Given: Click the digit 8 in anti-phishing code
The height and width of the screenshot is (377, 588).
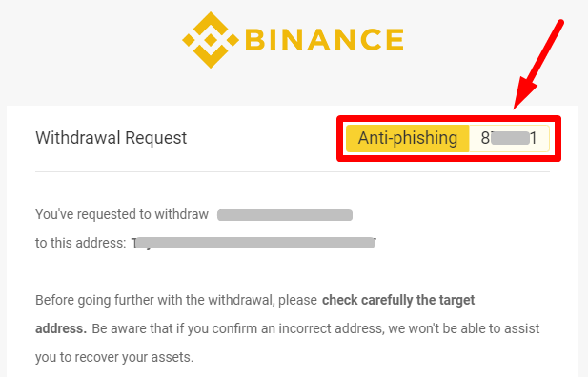Looking at the screenshot, I should tap(485, 138).
